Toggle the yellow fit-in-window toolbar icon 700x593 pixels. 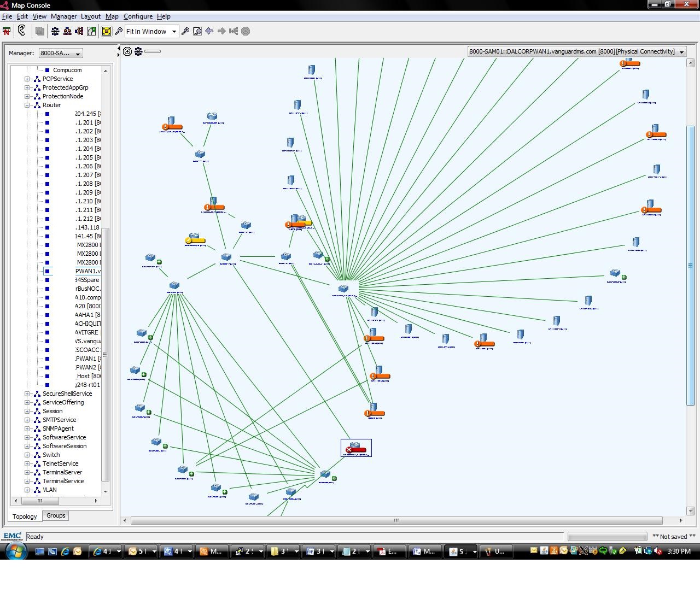point(107,31)
